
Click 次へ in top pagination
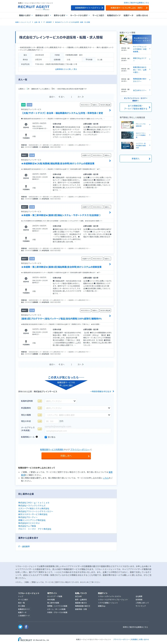[80, 97]
